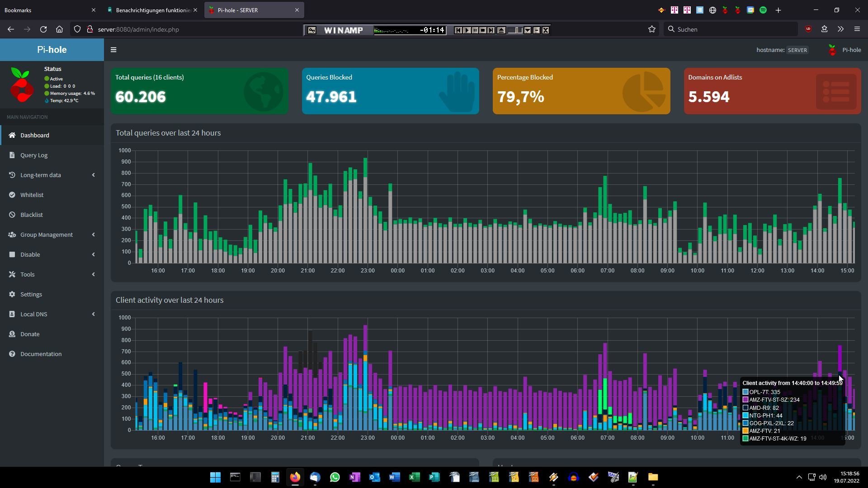This screenshot has height=488, width=868.
Task: Click the Winamp time display
Action: tap(433, 30)
